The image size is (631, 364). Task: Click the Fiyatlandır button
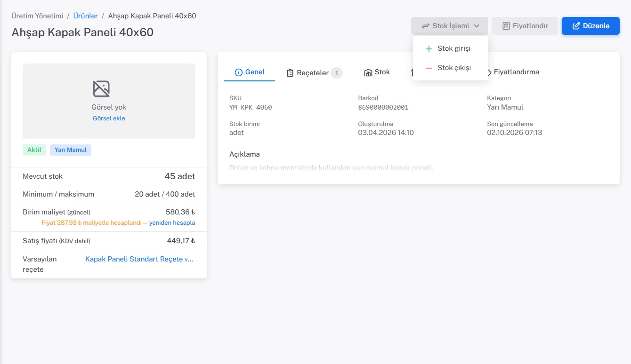525,26
